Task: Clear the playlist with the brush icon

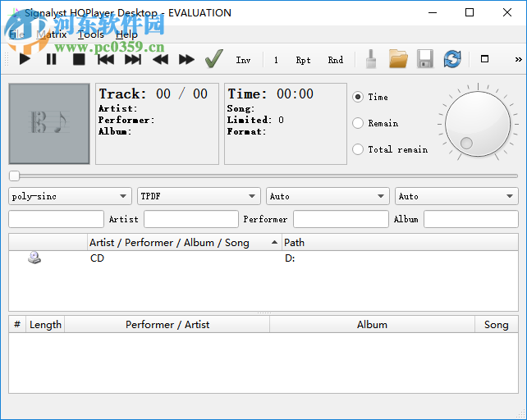Action: tap(371, 59)
